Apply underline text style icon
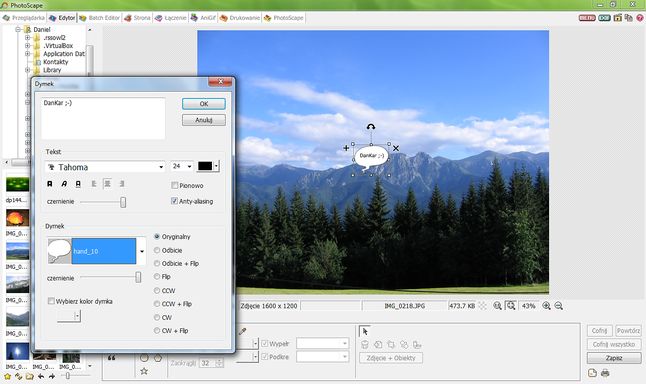The width and height of the screenshot is (646, 384). (78, 184)
